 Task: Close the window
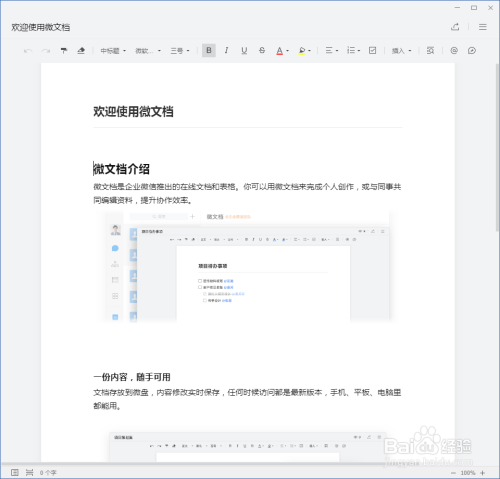coord(490,8)
